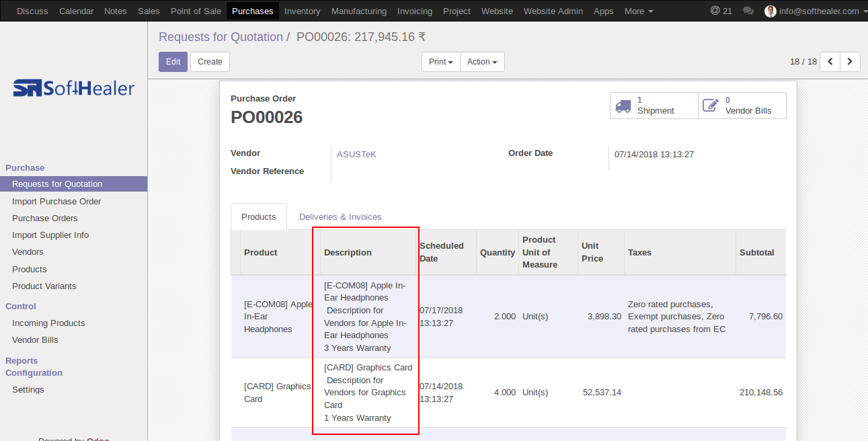The image size is (868, 441).
Task: Open the messages chat bubbles icon
Action: pyautogui.click(x=748, y=11)
